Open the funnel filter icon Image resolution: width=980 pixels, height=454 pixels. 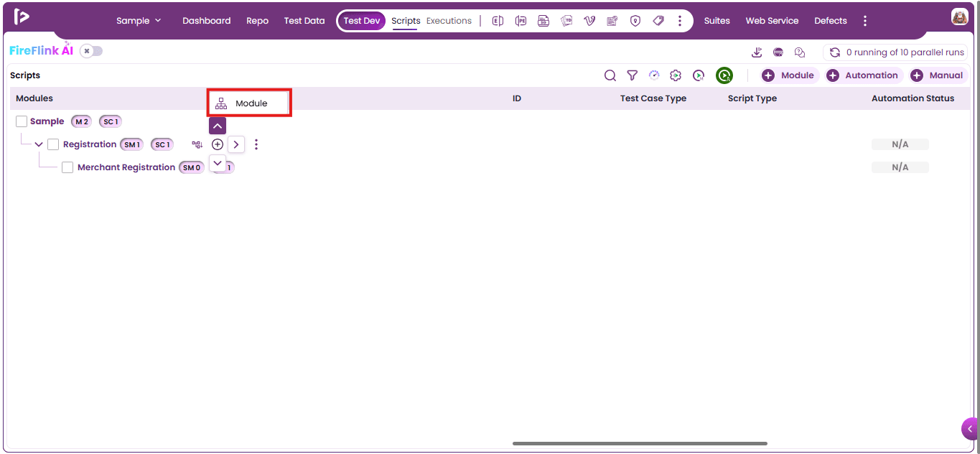(x=632, y=75)
